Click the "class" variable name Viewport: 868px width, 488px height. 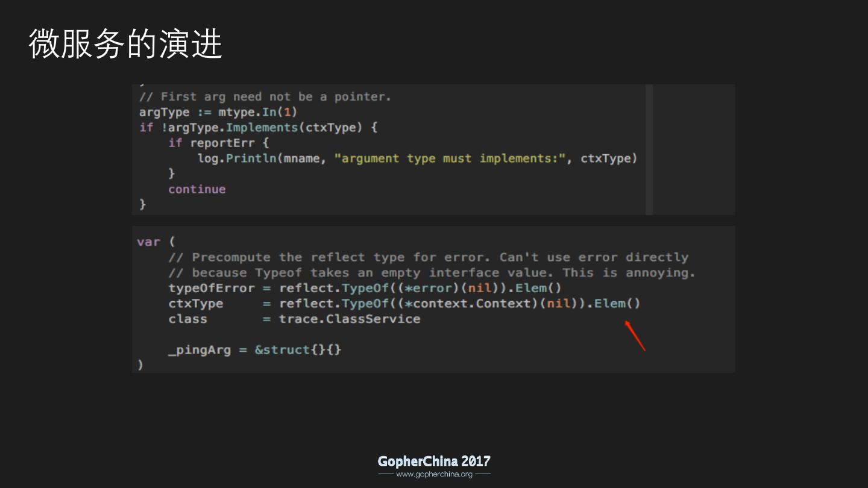click(x=187, y=319)
